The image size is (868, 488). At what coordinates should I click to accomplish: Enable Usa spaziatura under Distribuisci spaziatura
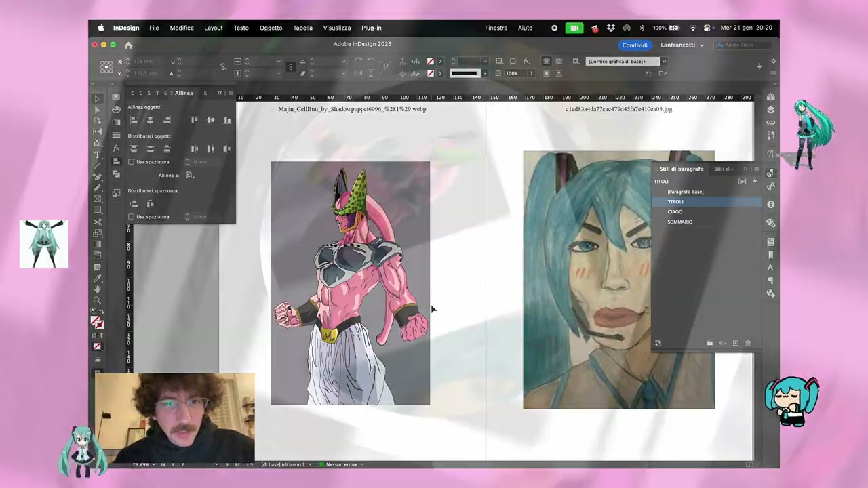point(132,217)
